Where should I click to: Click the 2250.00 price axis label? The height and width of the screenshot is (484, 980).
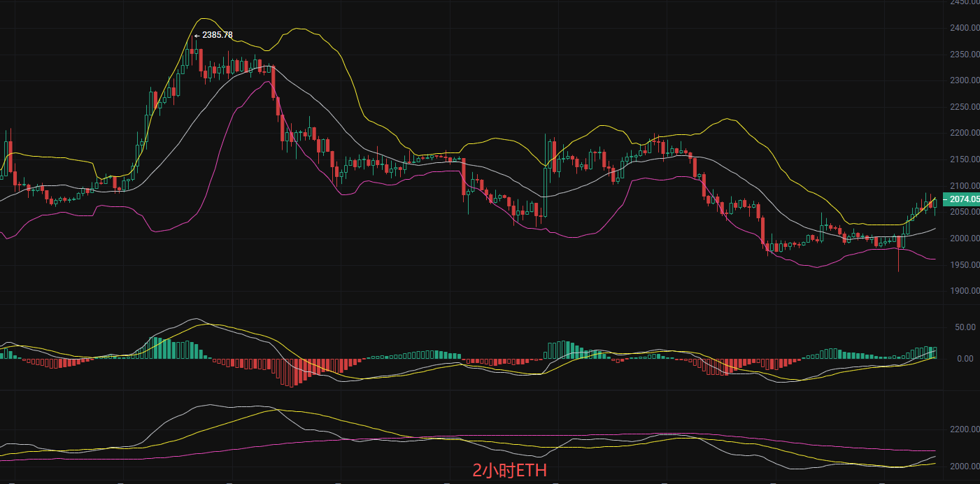(964, 107)
